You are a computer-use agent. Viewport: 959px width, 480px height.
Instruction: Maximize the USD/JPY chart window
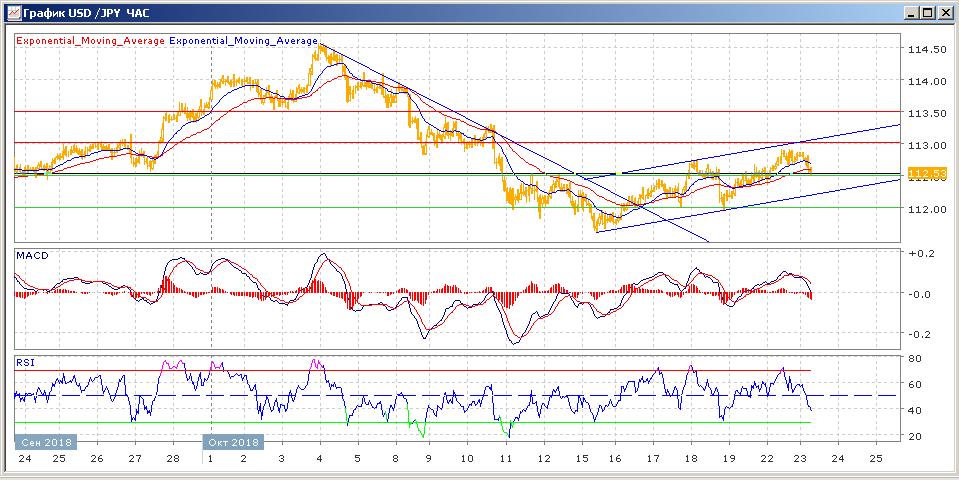(x=927, y=12)
